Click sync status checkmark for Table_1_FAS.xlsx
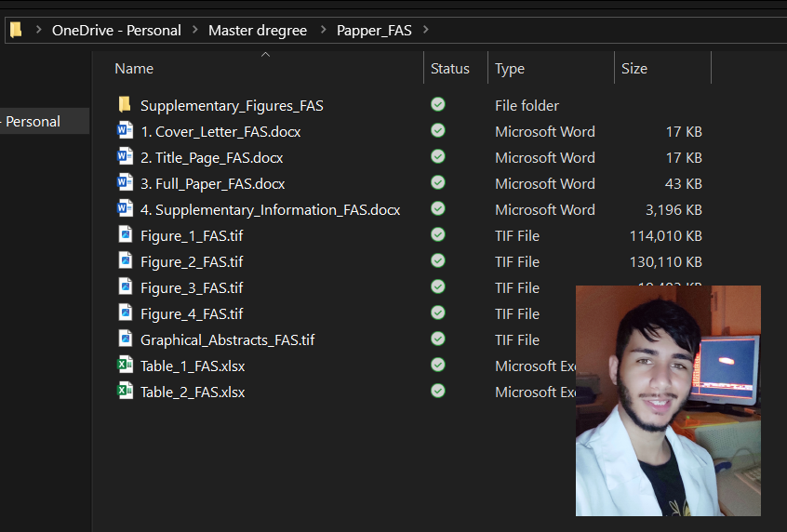This screenshot has height=532, width=787. [438, 365]
